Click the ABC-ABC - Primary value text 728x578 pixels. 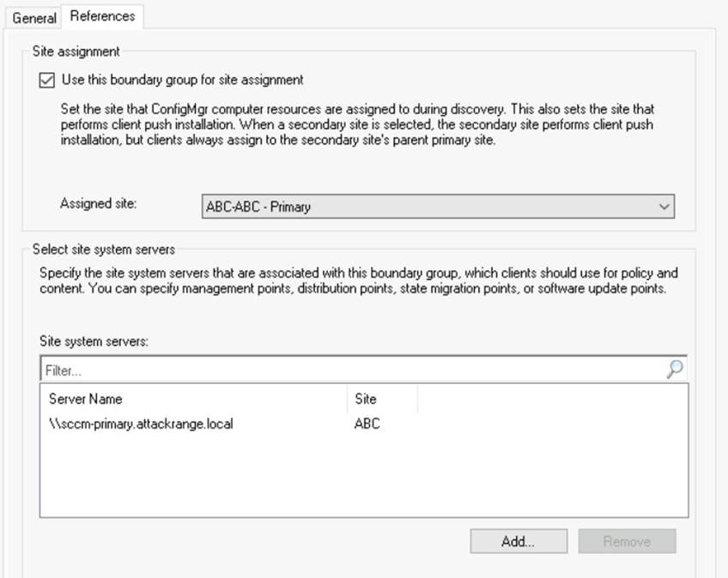click(258, 207)
